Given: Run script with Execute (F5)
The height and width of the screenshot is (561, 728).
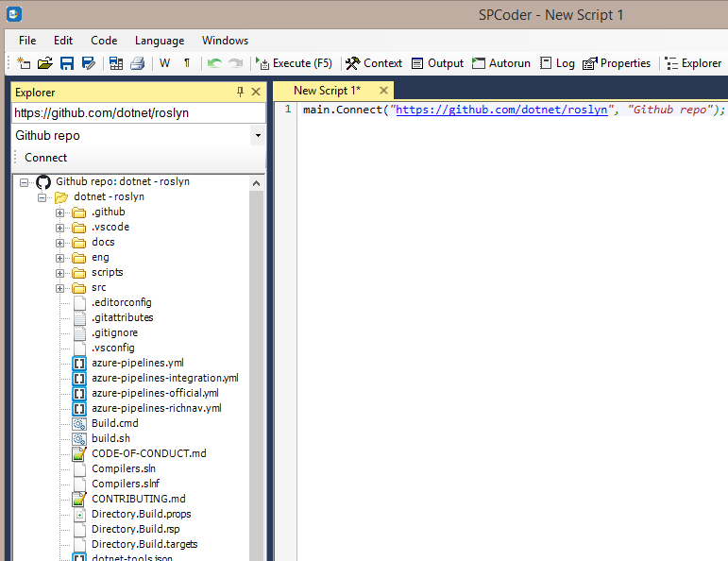Looking at the screenshot, I should [x=294, y=63].
